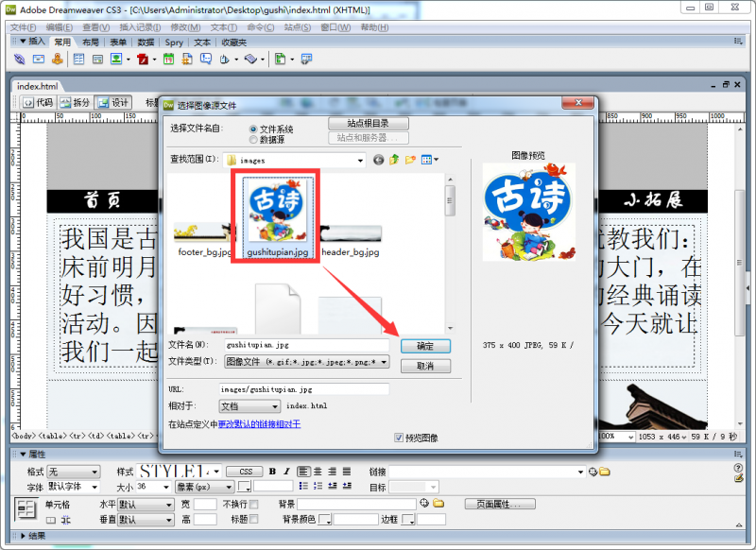Open the 查找范围 images folder dropdown
This screenshot has width=756, height=550.
360,161
